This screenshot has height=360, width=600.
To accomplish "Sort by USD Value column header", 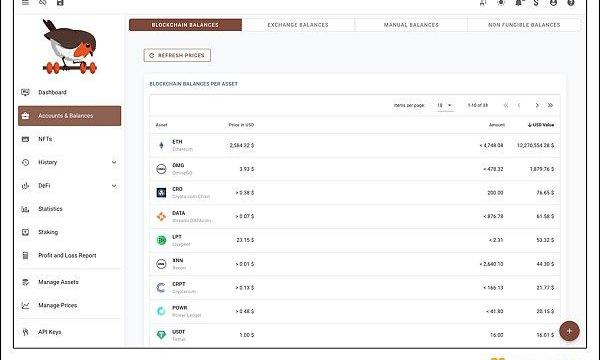I will pos(541,125).
